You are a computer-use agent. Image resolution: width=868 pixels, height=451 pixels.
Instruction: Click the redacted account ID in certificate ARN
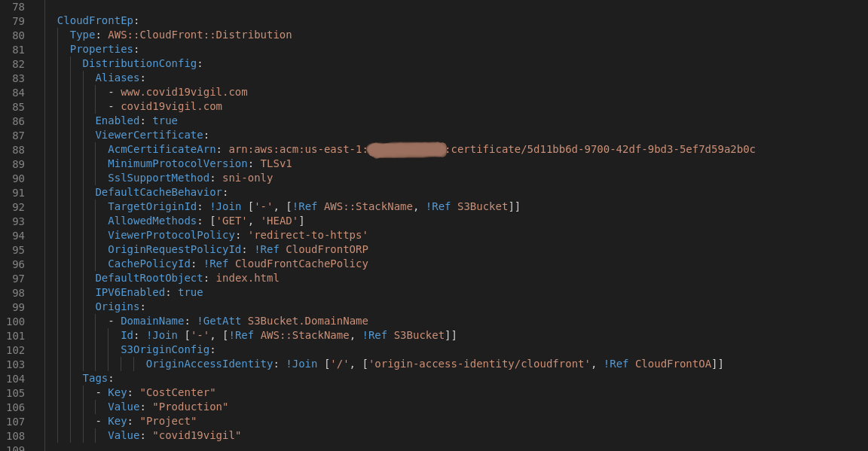pyautogui.click(x=407, y=149)
